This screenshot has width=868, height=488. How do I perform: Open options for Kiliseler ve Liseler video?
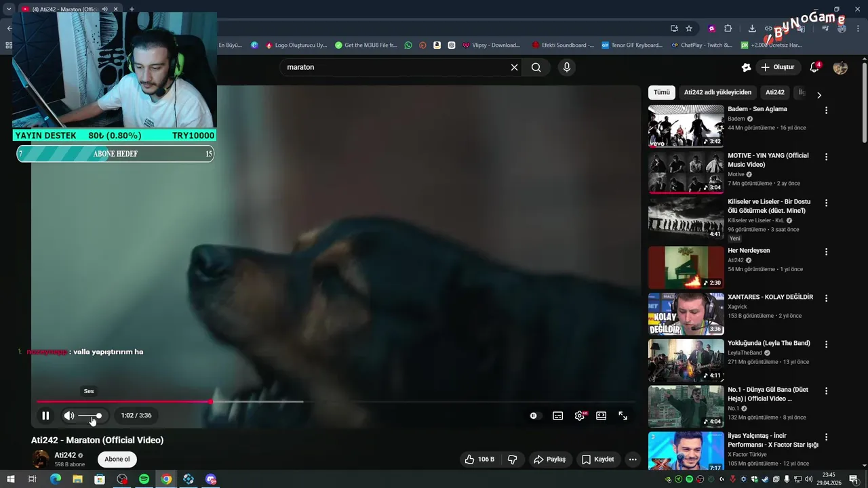click(826, 203)
